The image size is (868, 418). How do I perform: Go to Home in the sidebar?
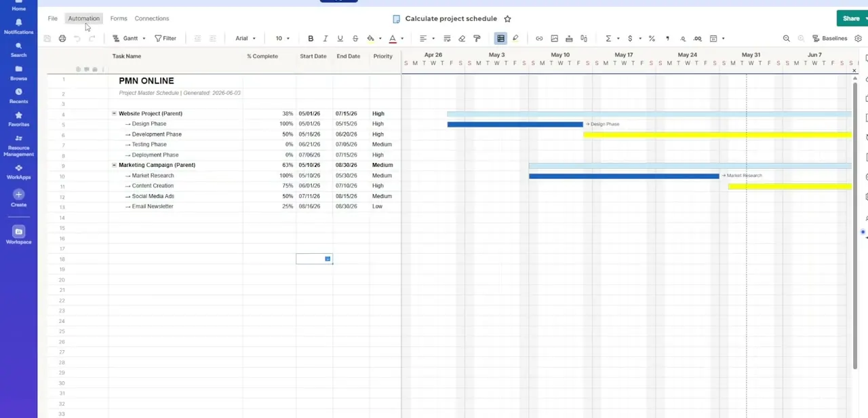[18, 5]
